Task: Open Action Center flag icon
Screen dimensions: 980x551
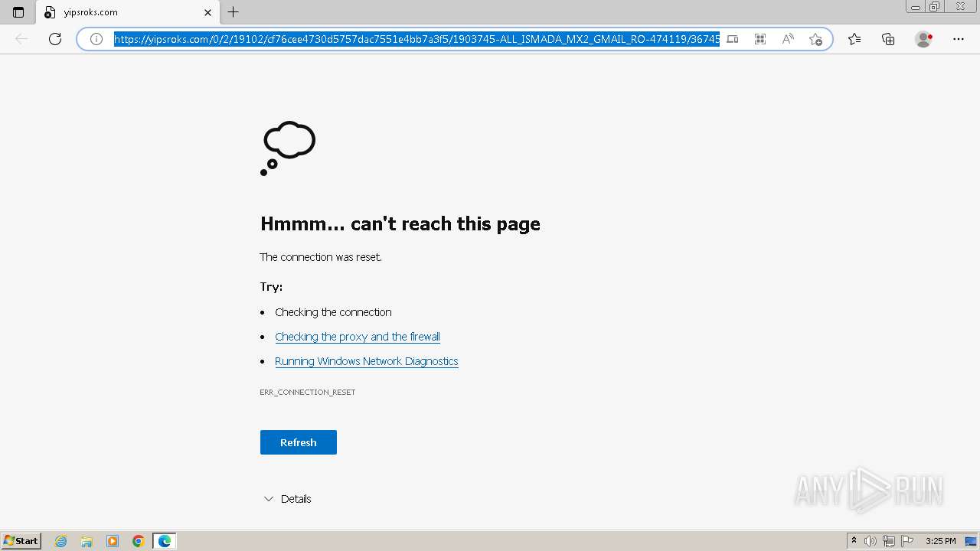Action: point(907,541)
